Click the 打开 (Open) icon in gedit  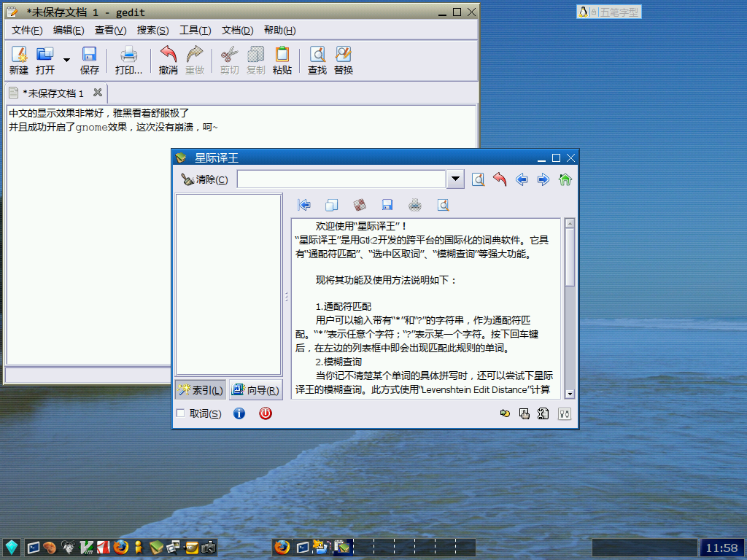(x=45, y=60)
